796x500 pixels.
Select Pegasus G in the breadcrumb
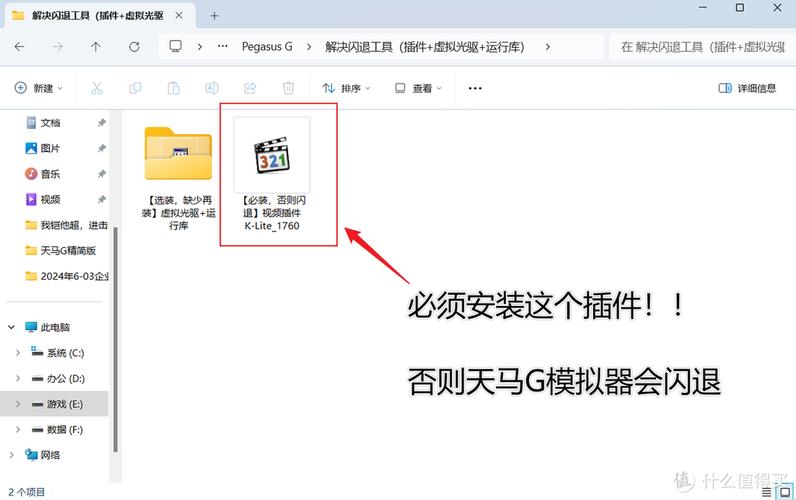[x=267, y=47]
